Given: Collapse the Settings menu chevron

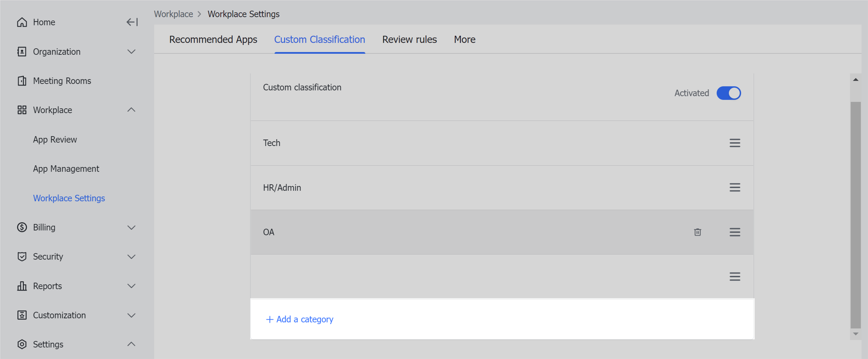Looking at the screenshot, I should click(x=131, y=344).
